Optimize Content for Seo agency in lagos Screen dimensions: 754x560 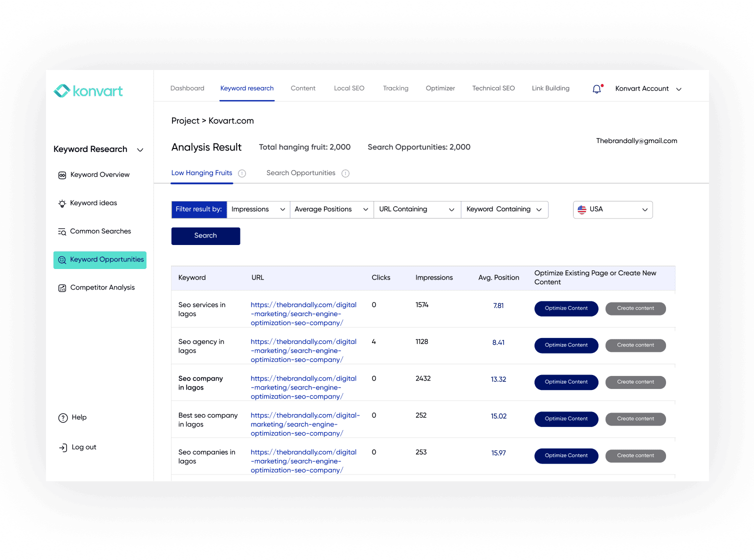pyautogui.click(x=566, y=345)
